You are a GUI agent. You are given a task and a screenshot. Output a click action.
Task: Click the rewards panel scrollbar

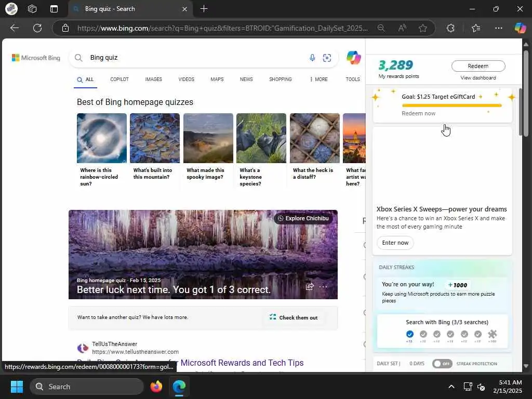coord(521,112)
